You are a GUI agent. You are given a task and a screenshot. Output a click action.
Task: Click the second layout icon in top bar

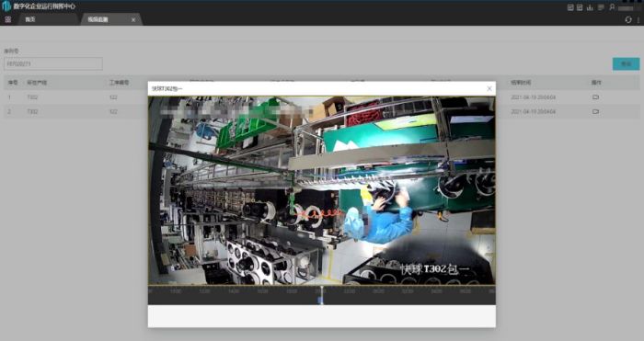point(580,7)
